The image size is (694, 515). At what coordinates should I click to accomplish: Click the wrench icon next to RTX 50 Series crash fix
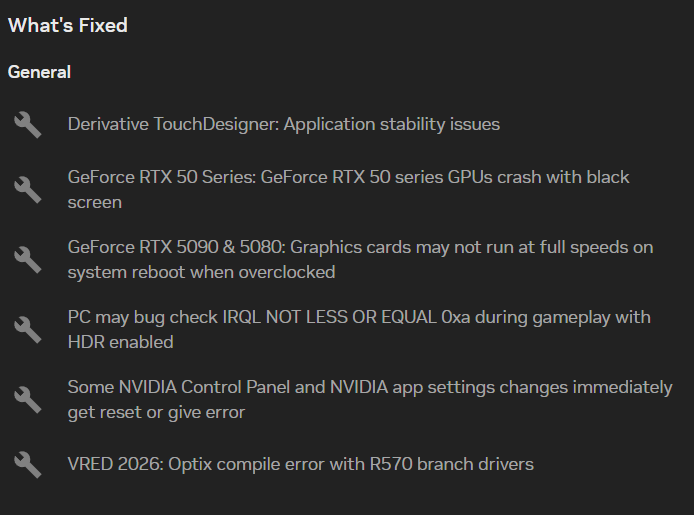pyautogui.click(x=28, y=190)
